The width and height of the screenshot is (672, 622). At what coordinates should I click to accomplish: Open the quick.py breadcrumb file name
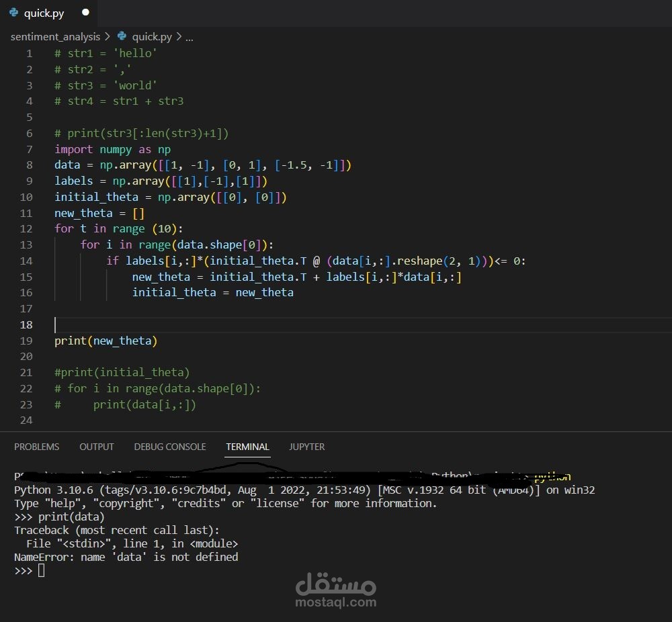point(152,37)
